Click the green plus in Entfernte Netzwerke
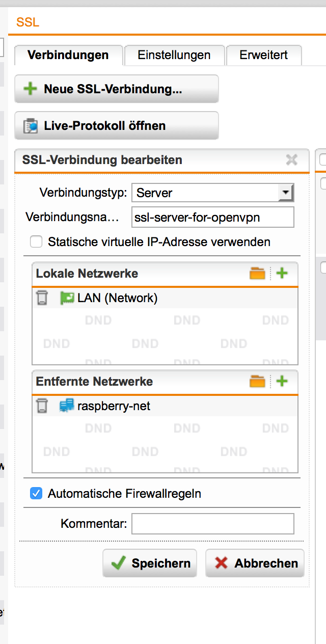The height and width of the screenshot is (644, 326). click(x=282, y=381)
